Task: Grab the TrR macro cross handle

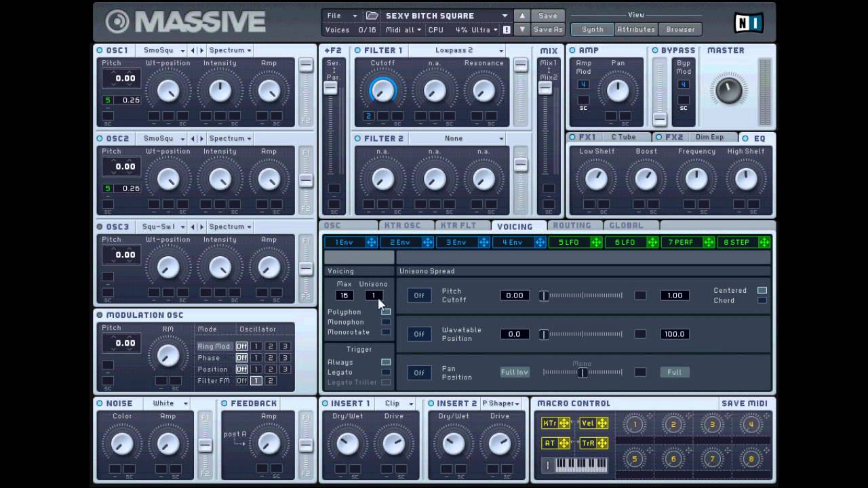Action: 601,443
